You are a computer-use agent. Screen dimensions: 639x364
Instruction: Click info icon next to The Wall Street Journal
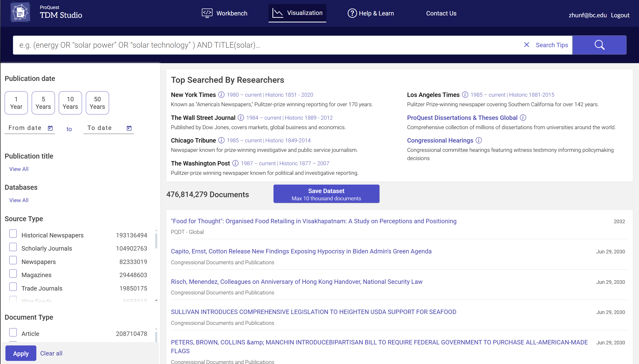241,118
